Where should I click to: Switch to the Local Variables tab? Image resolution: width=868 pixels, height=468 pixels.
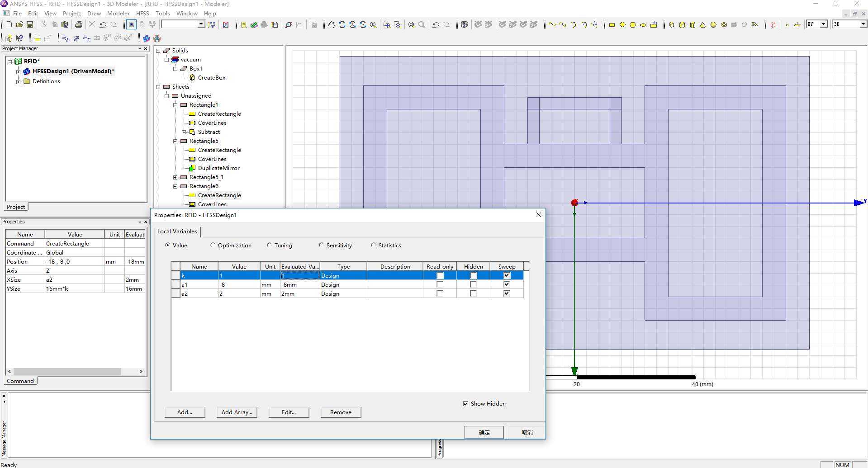pos(177,232)
